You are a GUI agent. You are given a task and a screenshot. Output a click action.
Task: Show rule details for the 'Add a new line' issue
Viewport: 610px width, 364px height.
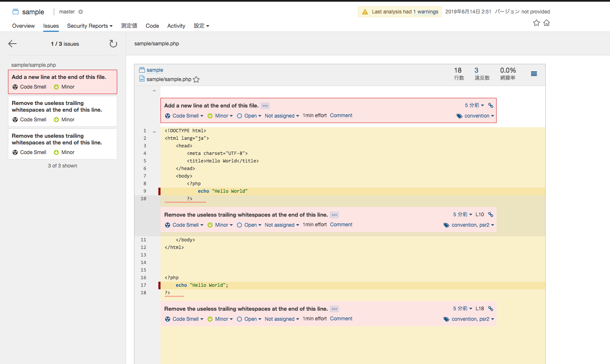point(265,106)
